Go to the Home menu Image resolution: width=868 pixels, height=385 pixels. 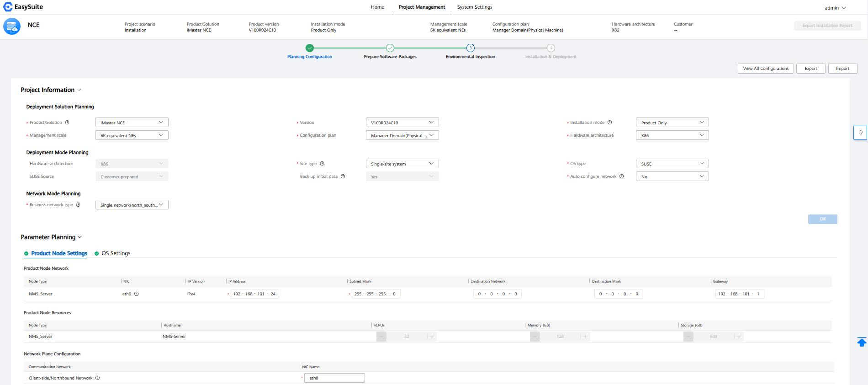coord(377,7)
